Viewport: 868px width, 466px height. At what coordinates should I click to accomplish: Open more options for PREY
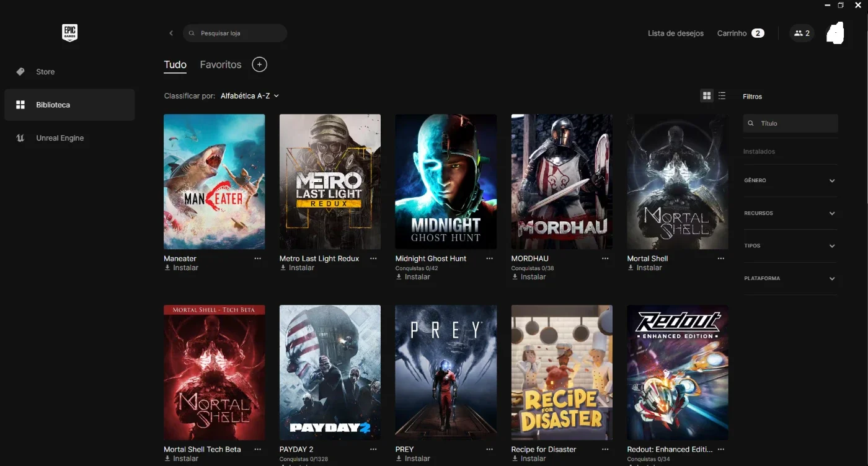pos(489,449)
